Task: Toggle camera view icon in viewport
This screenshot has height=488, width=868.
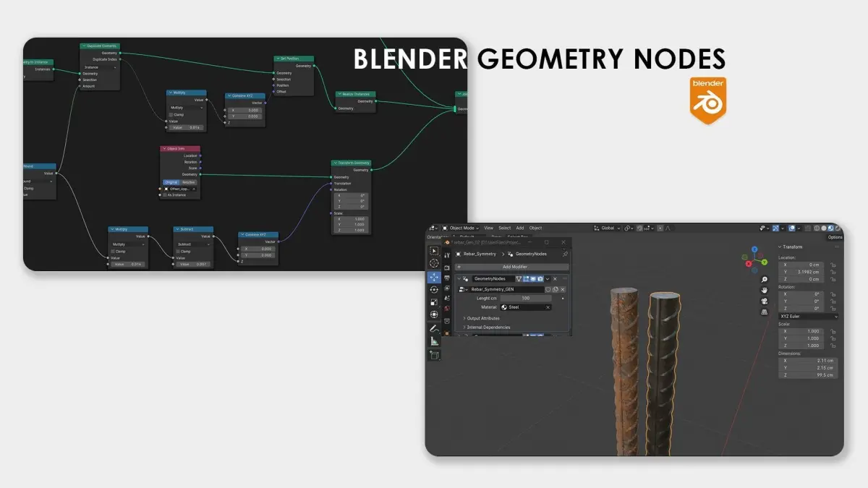Action: pos(765,301)
